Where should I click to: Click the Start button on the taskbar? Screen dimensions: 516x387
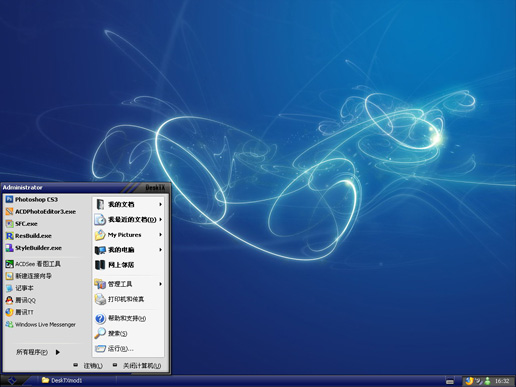click(13, 380)
